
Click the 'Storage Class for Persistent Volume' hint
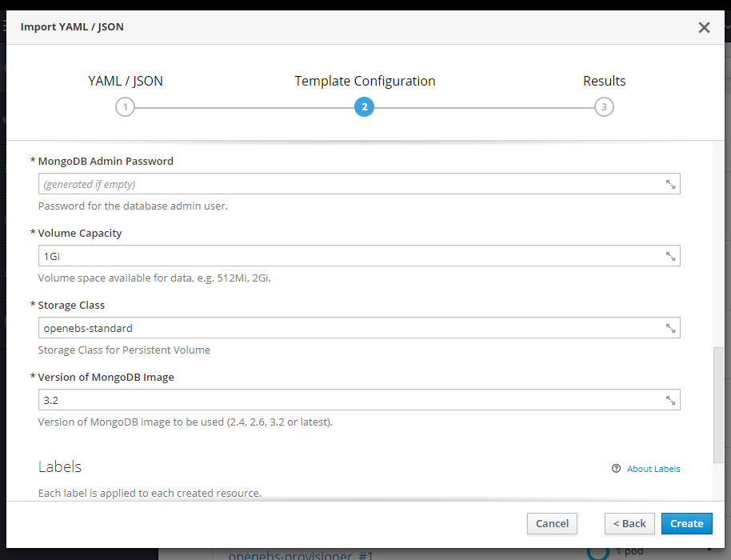click(x=124, y=350)
